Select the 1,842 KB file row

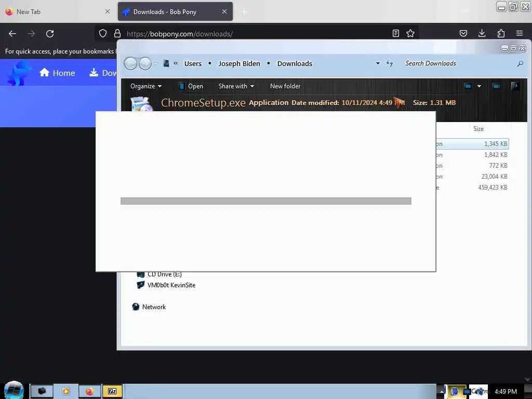pos(472,155)
